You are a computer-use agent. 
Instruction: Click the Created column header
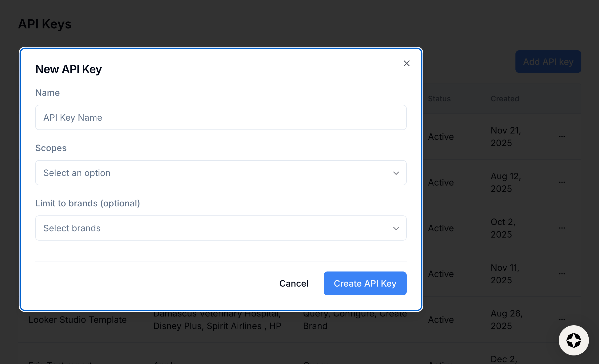[x=505, y=99]
